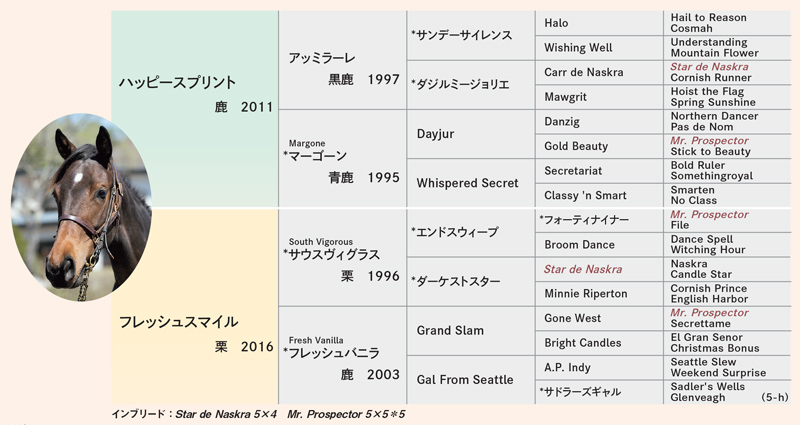Select Dayjur ancestor cell
Viewport: 800px width, 425px height.
click(x=470, y=134)
